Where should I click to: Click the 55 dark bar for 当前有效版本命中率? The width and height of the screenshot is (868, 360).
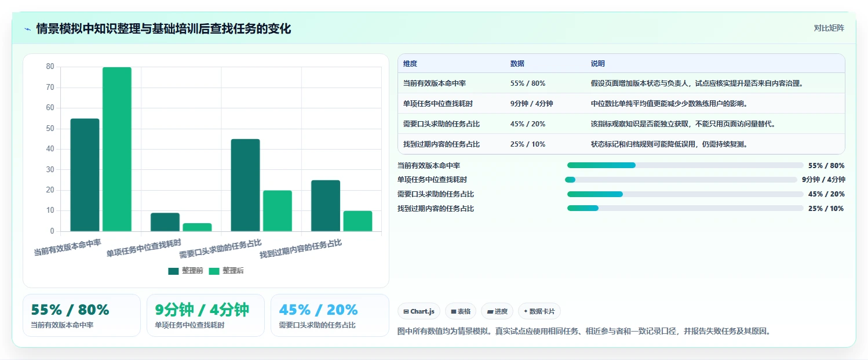click(x=85, y=175)
